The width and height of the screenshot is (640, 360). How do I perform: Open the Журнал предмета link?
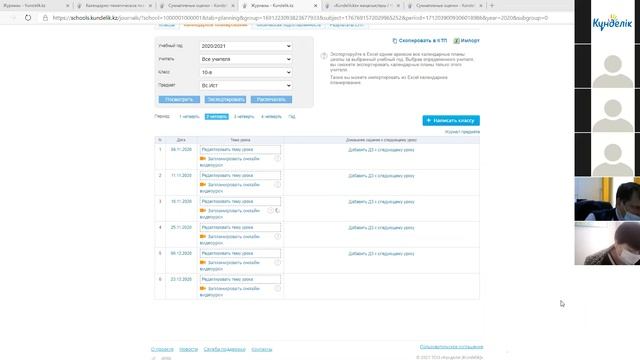[462, 132]
